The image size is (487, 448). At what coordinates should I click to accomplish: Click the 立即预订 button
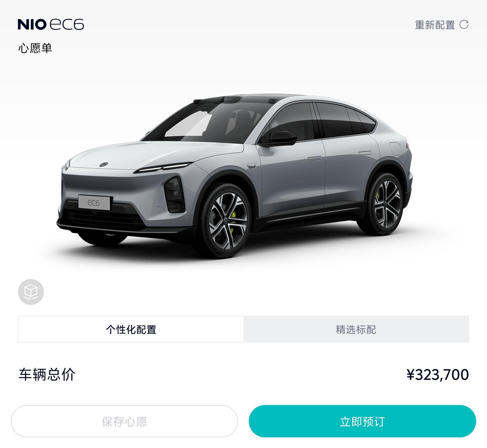tap(362, 421)
